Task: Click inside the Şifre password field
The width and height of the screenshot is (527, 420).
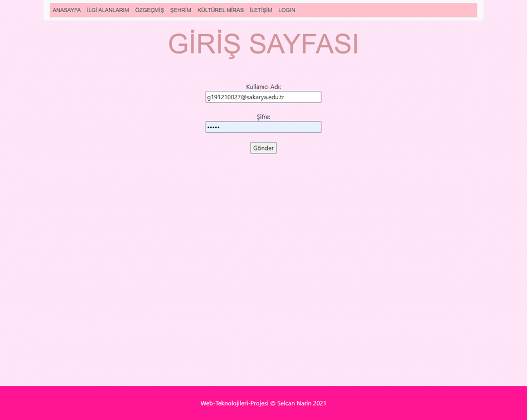Action: pos(263,127)
